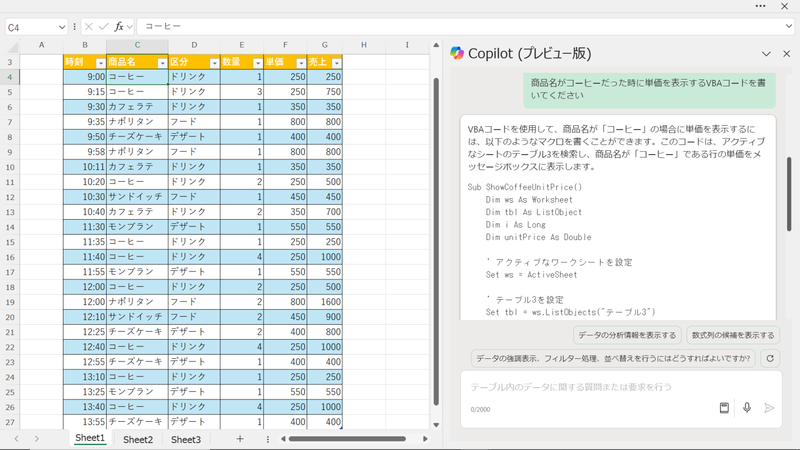Click the worksheet scroll down arrow
The height and width of the screenshot is (450, 800).
click(x=436, y=424)
